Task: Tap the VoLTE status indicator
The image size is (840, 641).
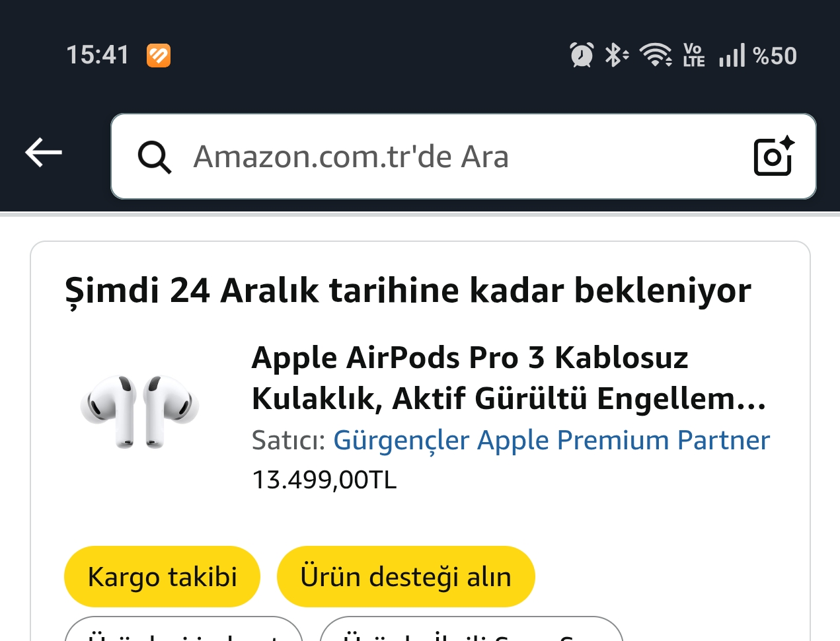Action: click(693, 55)
